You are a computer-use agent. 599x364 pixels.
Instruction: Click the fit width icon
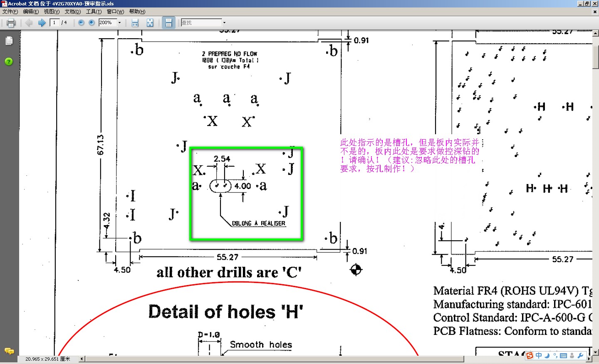tap(135, 23)
